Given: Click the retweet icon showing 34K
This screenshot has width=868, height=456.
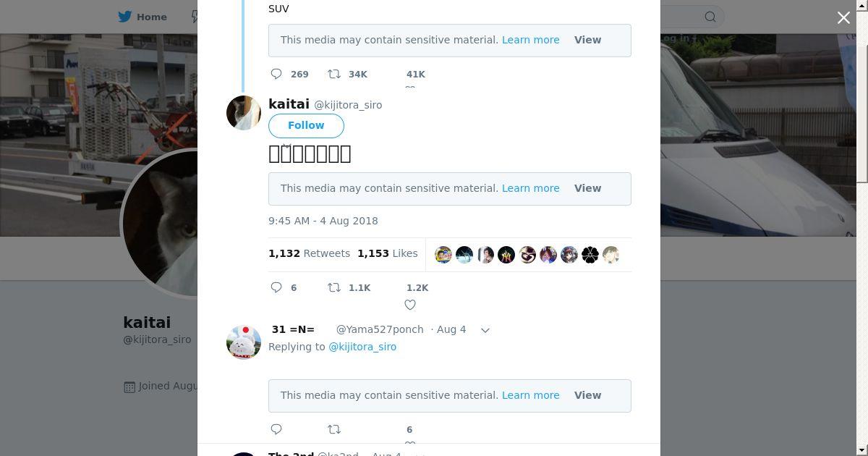Looking at the screenshot, I should tap(334, 74).
